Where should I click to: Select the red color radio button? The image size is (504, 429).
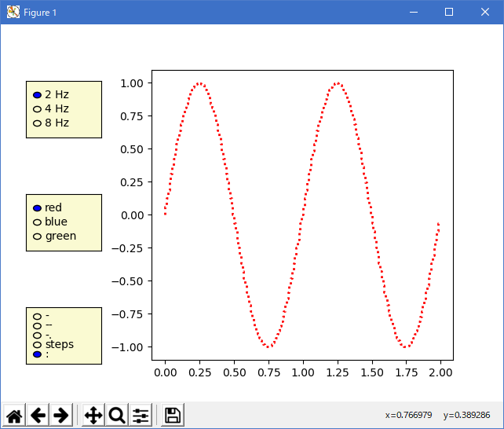point(37,208)
